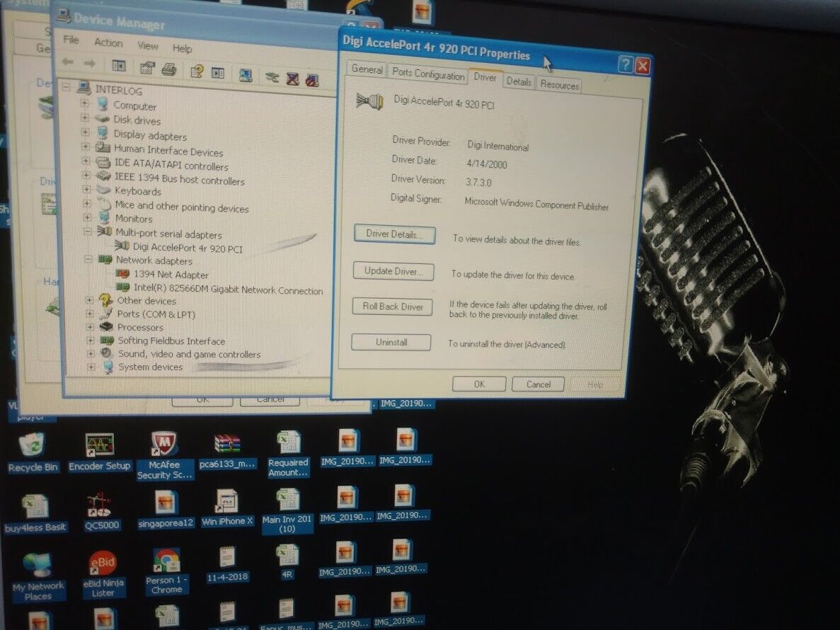Open the Action menu in Device Manager
Image resolution: width=840 pixels, height=630 pixels.
click(108, 43)
